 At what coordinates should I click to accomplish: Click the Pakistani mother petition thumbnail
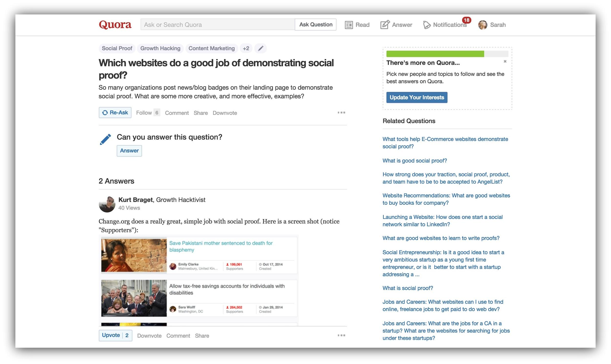pyautogui.click(x=134, y=255)
